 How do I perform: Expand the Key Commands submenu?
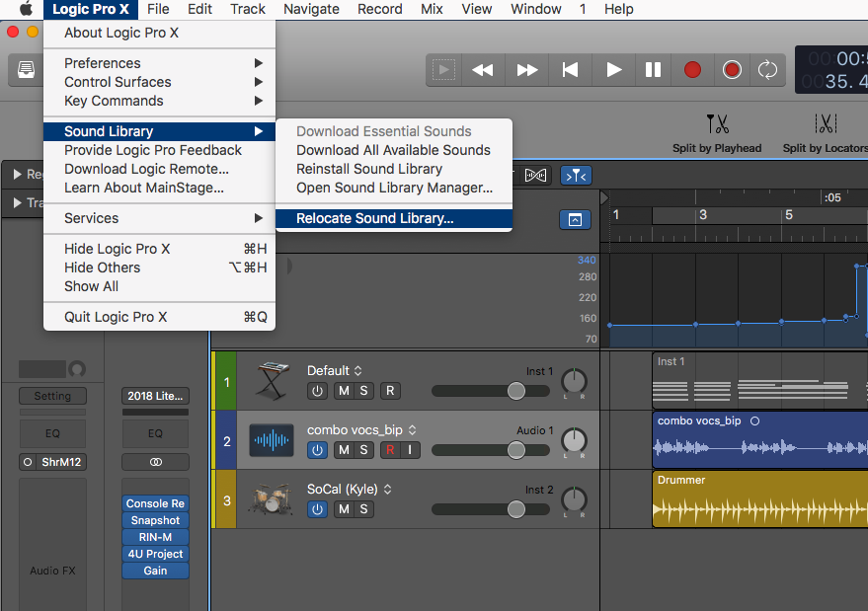(159, 101)
